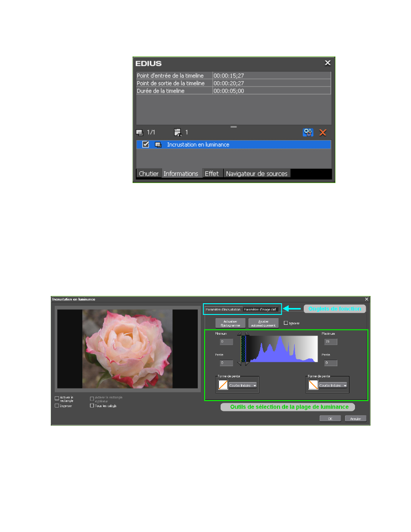Click the Maximum value field
The height and width of the screenshot is (532, 411).
(331, 342)
